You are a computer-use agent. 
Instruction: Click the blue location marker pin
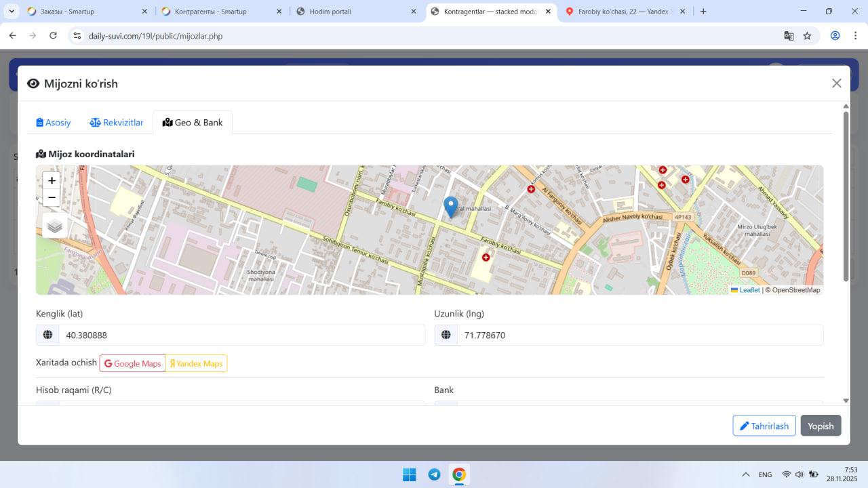click(450, 206)
